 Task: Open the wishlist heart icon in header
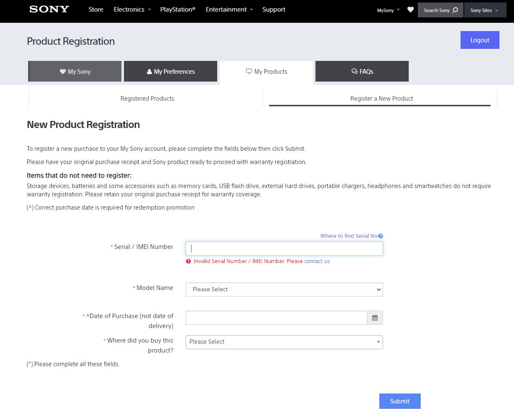(x=410, y=10)
